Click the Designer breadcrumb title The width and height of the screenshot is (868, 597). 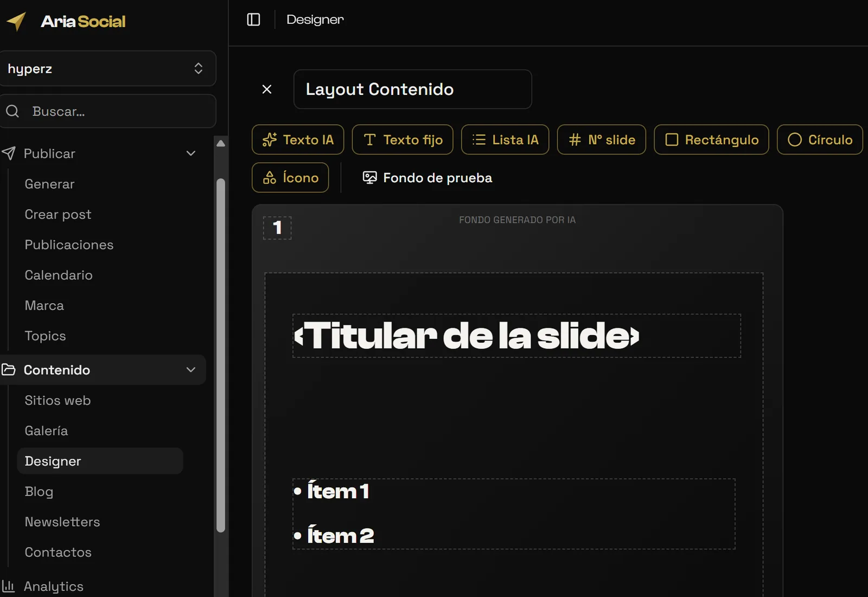(315, 20)
